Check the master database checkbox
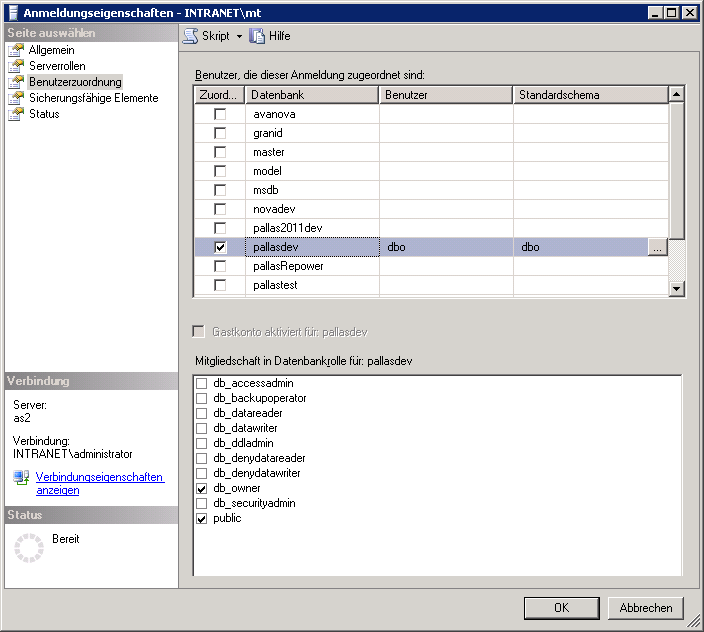The height and width of the screenshot is (632, 704). click(220, 152)
